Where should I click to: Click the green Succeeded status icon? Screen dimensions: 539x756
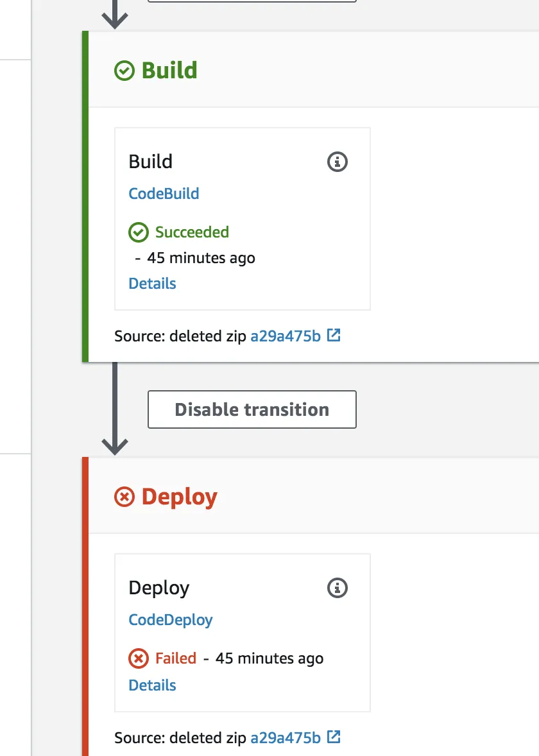(x=139, y=232)
